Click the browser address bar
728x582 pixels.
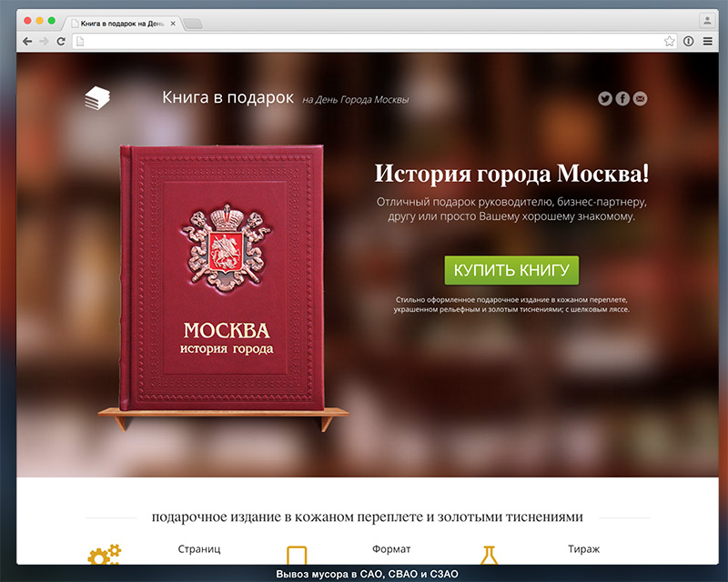click(x=364, y=41)
